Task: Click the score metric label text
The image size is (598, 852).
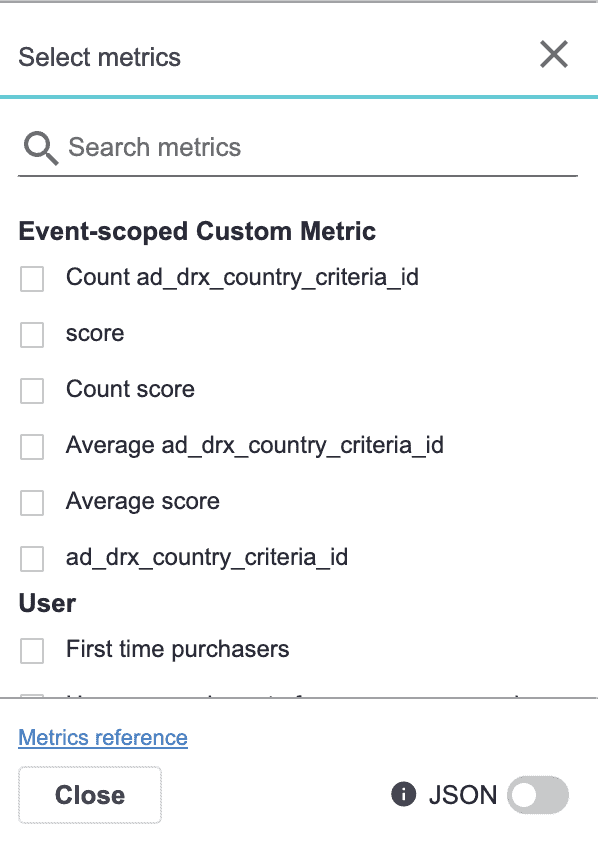Action: (95, 334)
